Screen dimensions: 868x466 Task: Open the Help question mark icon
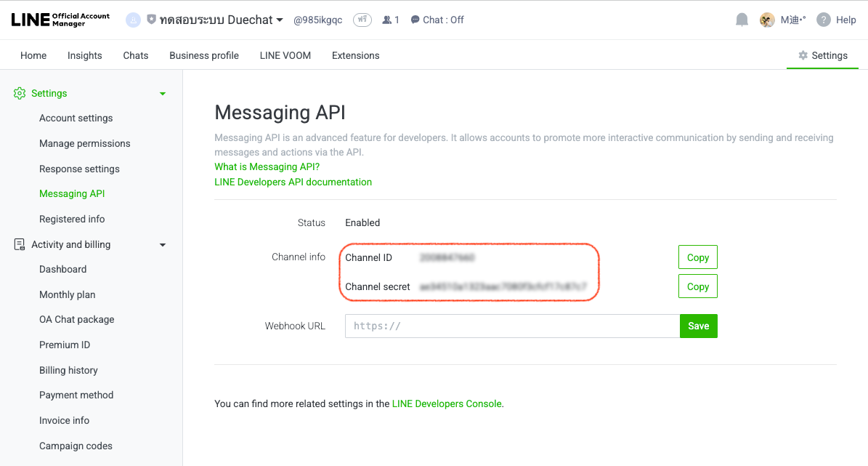(824, 20)
